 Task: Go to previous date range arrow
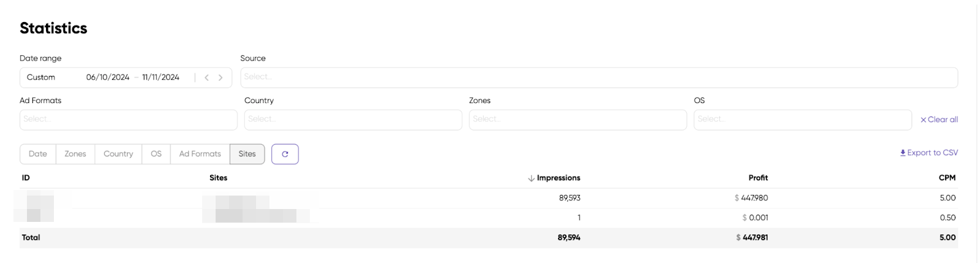click(x=207, y=78)
